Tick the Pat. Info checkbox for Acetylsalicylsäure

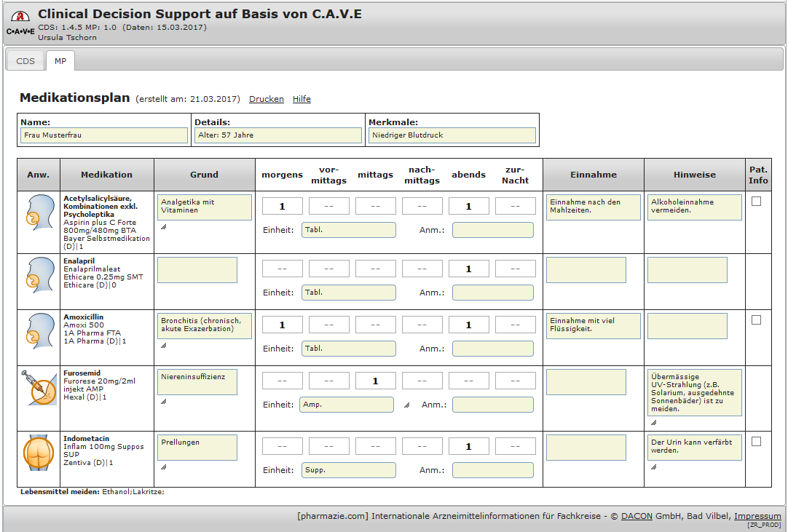[756, 202]
